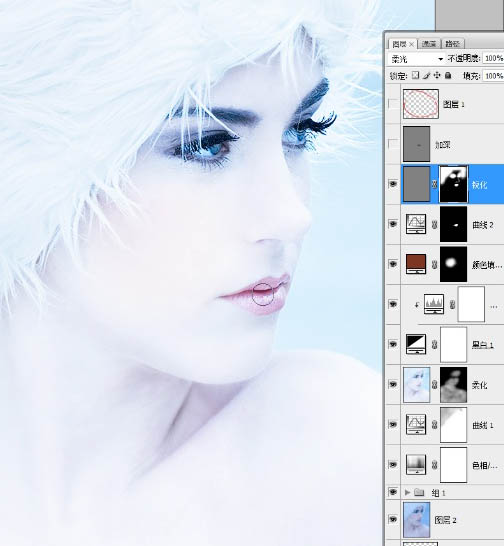The image size is (504, 546).
Task: Close the 图层 tab with its X
Action: coord(411,44)
